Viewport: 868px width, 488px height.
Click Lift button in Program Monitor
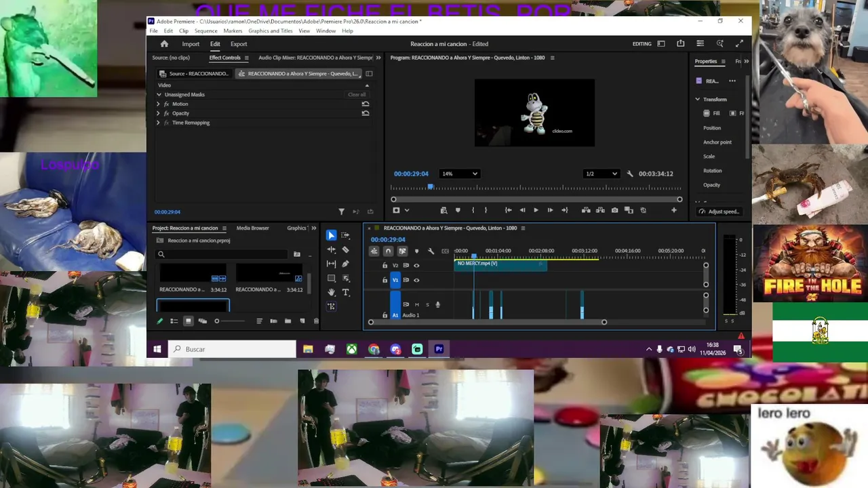[x=586, y=210]
